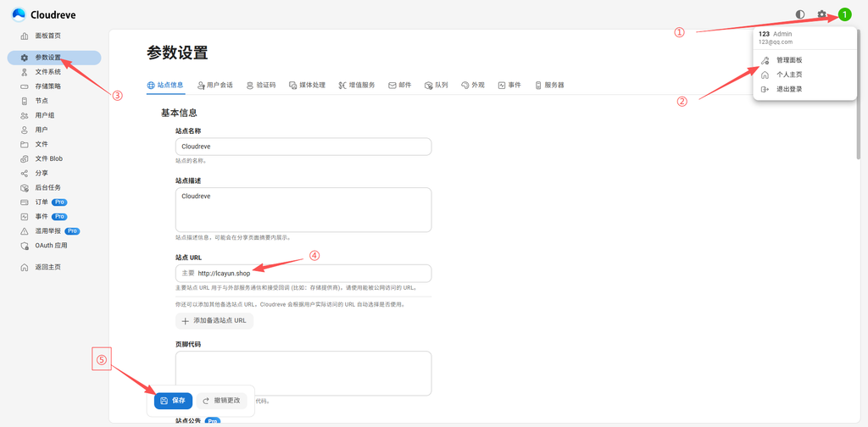Click the 参数设置 page title
The image size is (868, 427).
177,53
